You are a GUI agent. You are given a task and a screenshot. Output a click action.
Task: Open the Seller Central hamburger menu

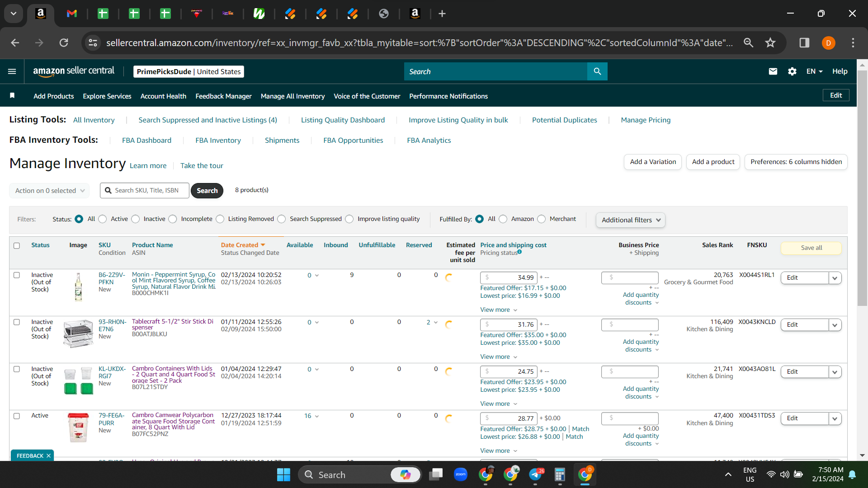point(12,71)
